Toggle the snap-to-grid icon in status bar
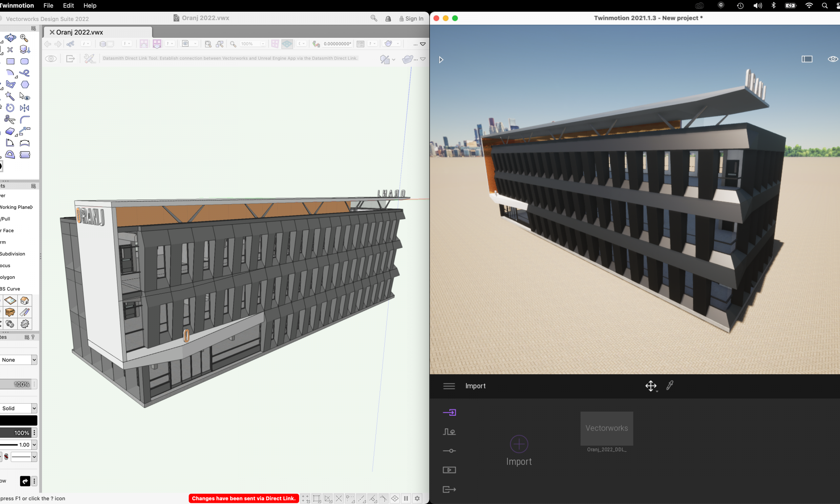The height and width of the screenshot is (504, 840). pyautogui.click(x=305, y=499)
